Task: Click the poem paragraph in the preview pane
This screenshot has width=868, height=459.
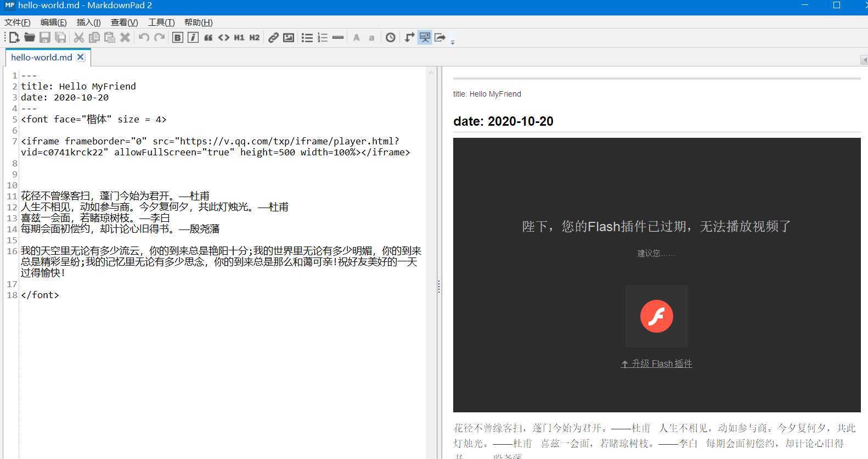Action: tap(654, 441)
